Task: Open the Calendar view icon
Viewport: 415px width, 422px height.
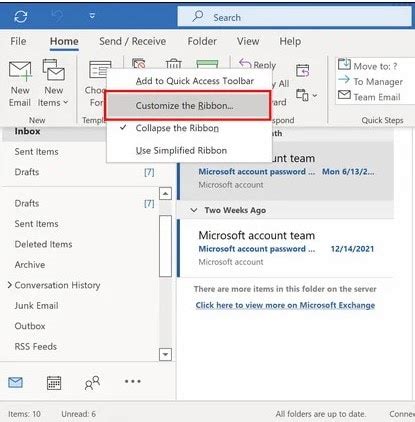Action: click(54, 382)
